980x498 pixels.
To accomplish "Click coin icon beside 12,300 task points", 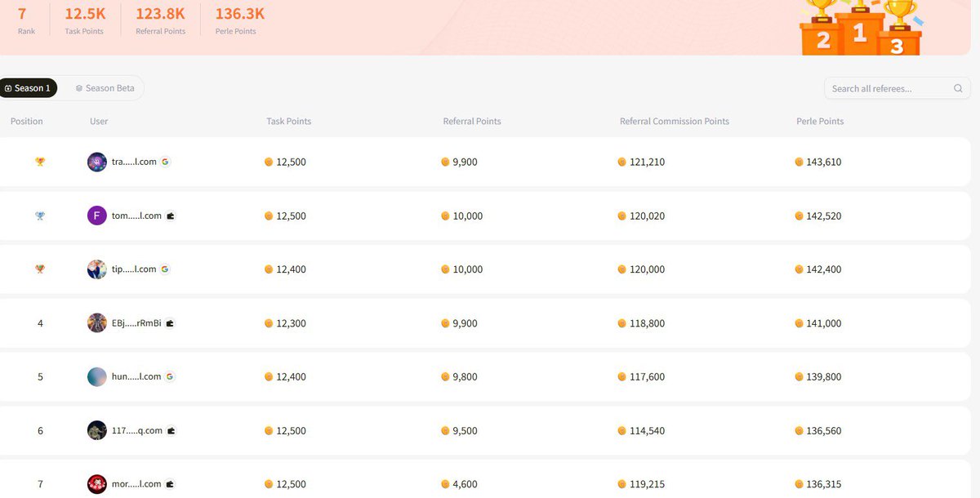I will coord(269,323).
